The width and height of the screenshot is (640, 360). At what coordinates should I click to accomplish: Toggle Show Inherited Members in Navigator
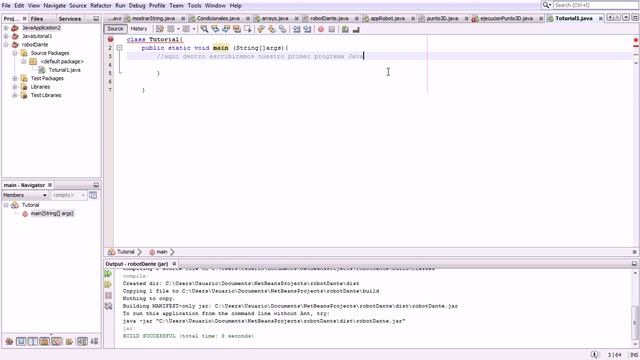click(9, 341)
